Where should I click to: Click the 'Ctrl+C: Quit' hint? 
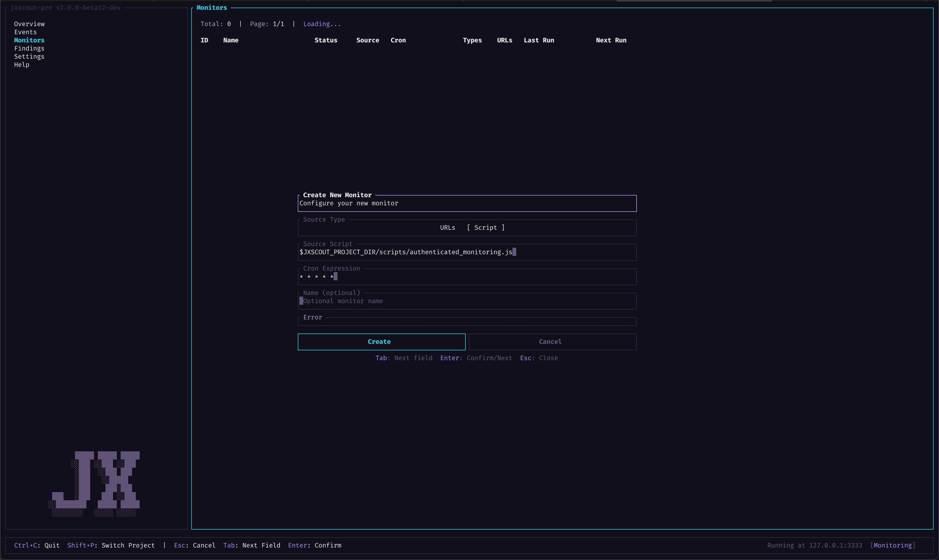[37, 545]
